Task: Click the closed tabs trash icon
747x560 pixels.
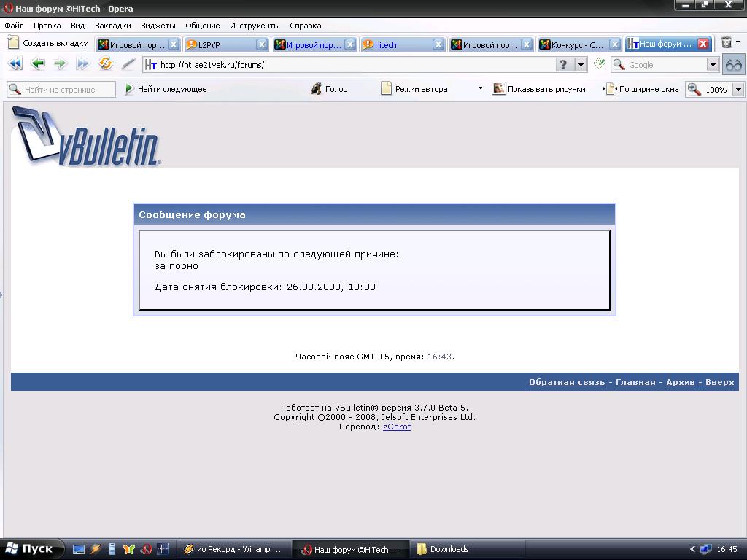Action: pos(726,43)
